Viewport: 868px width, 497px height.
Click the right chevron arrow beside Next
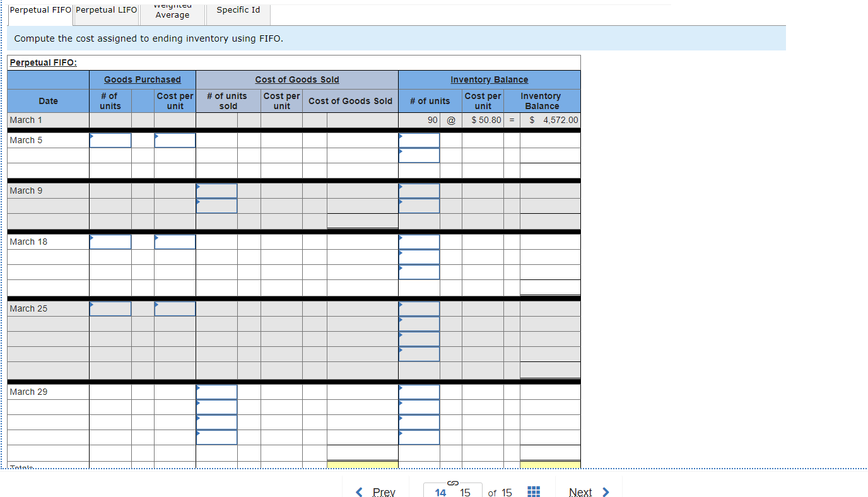(605, 492)
